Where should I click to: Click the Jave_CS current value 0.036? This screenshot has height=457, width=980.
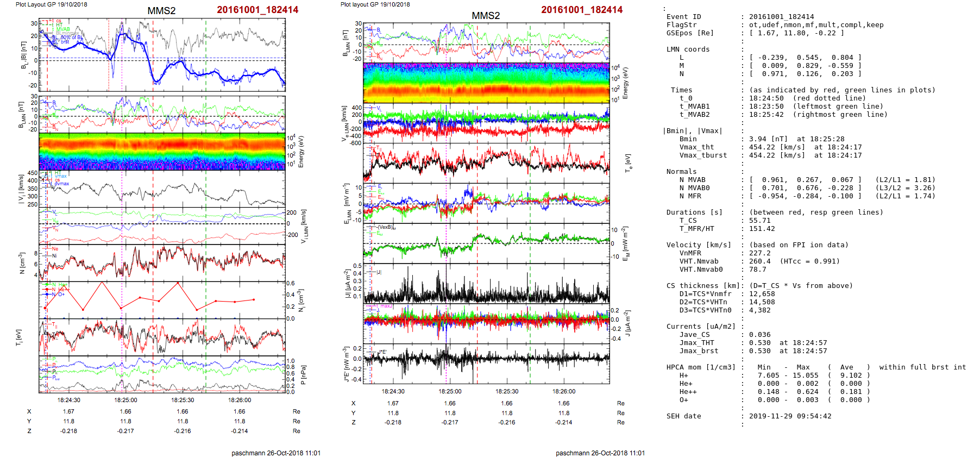click(759, 335)
